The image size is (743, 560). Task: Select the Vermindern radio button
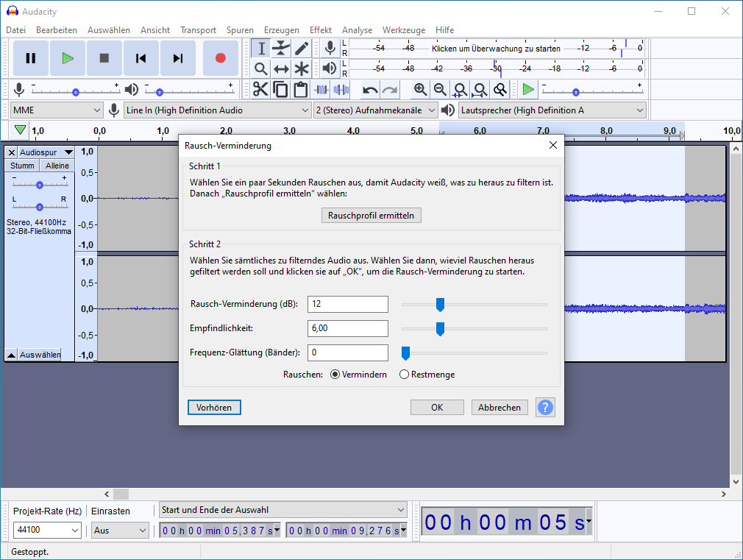click(x=335, y=375)
